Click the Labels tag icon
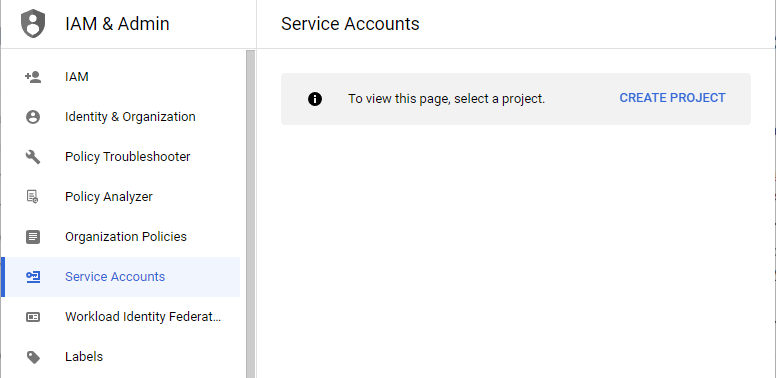This screenshot has height=378, width=776. (33, 357)
